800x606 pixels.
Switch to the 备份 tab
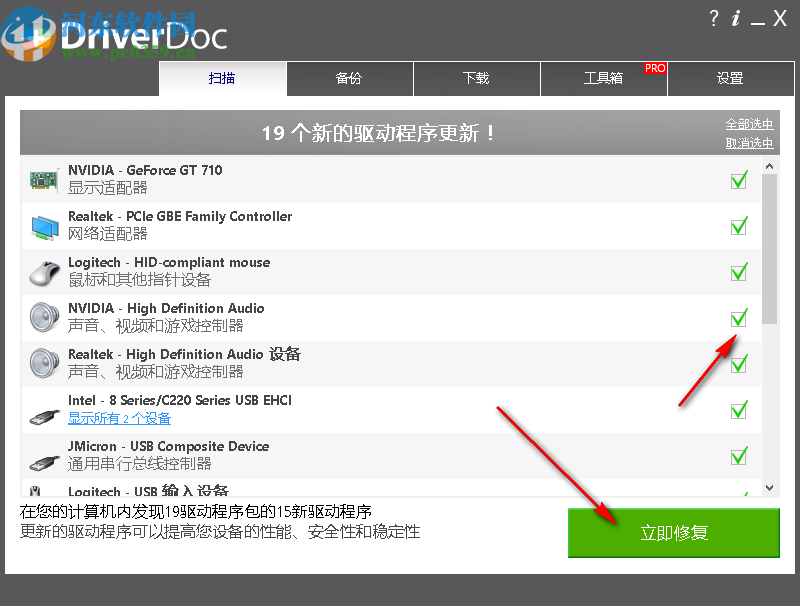(x=349, y=79)
